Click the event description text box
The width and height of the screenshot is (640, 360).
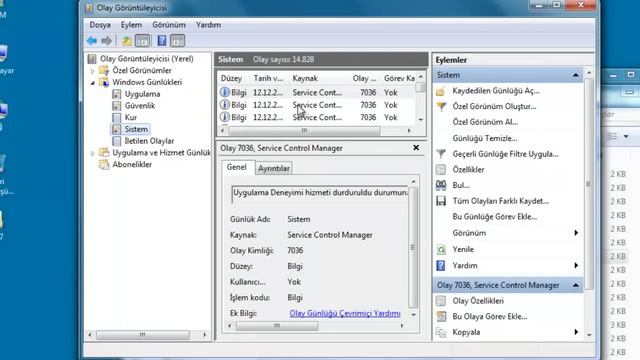pyautogui.click(x=320, y=193)
